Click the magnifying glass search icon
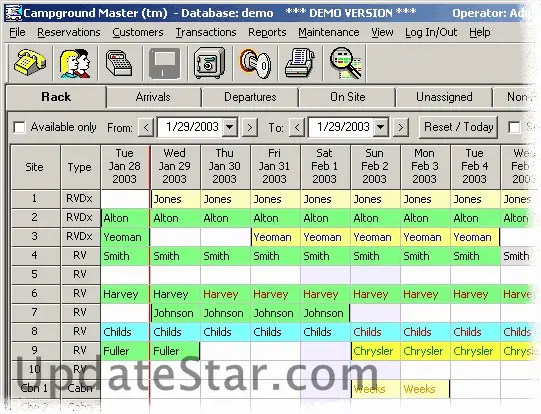The image size is (541, 414). [345, 63]
